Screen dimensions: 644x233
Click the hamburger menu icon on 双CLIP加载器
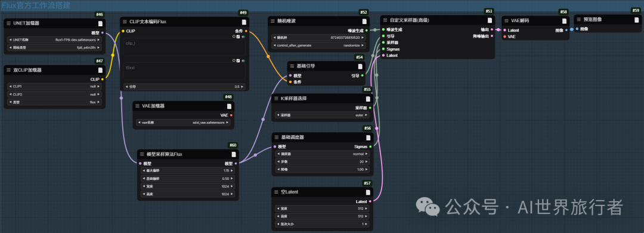click(8, 70)
